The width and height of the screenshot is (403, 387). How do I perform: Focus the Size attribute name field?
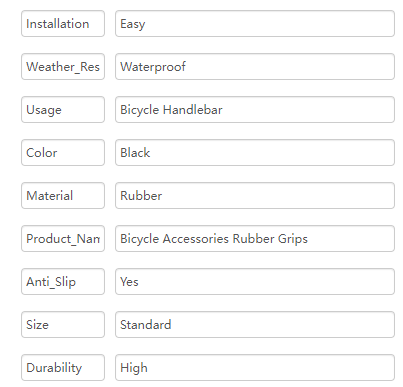coord(63,325)
